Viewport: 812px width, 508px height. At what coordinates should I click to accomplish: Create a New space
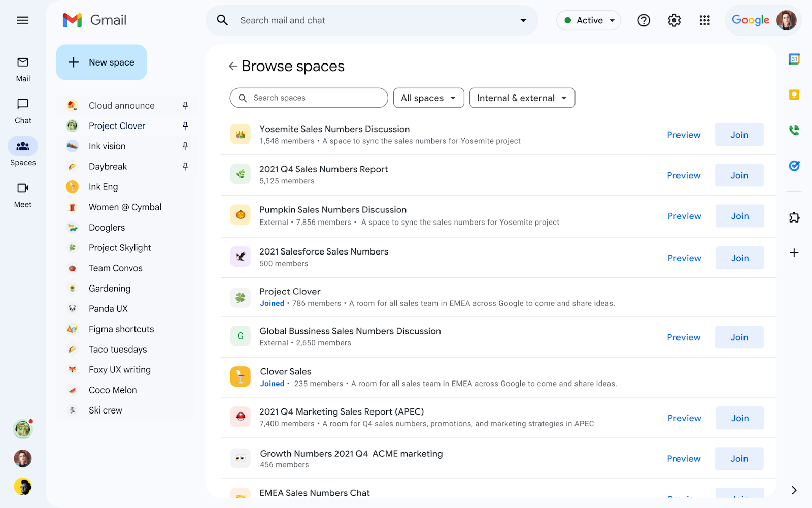101,62
